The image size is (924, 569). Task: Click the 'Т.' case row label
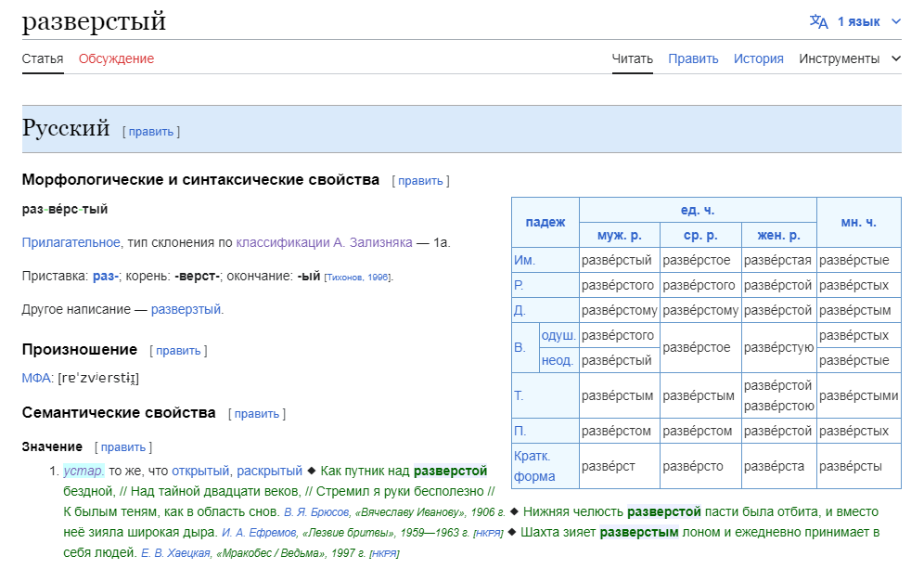pyautogui.click(x=519, y=395)
